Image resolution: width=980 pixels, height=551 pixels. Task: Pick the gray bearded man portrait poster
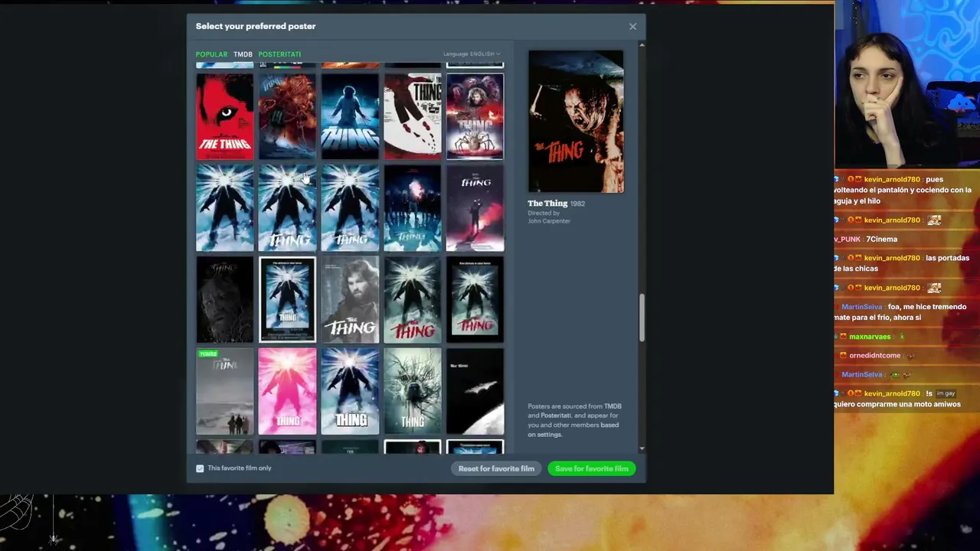click(350, 300)
